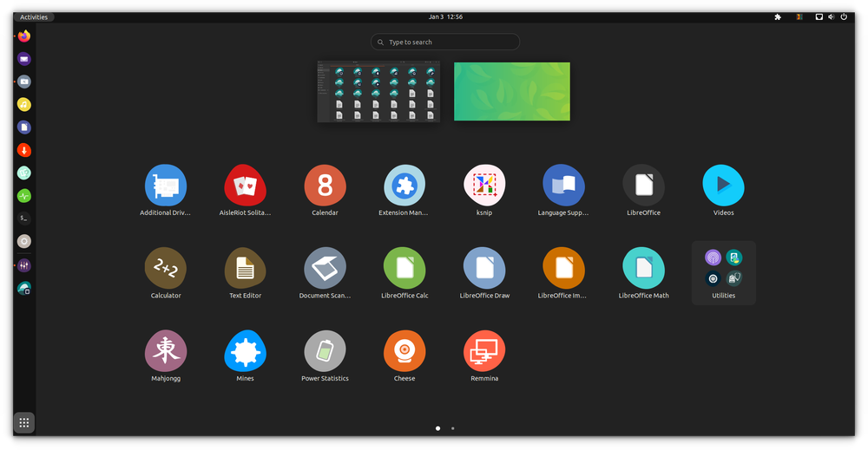
Task: Open LibreOffice Calc
Action: point(404,268)
